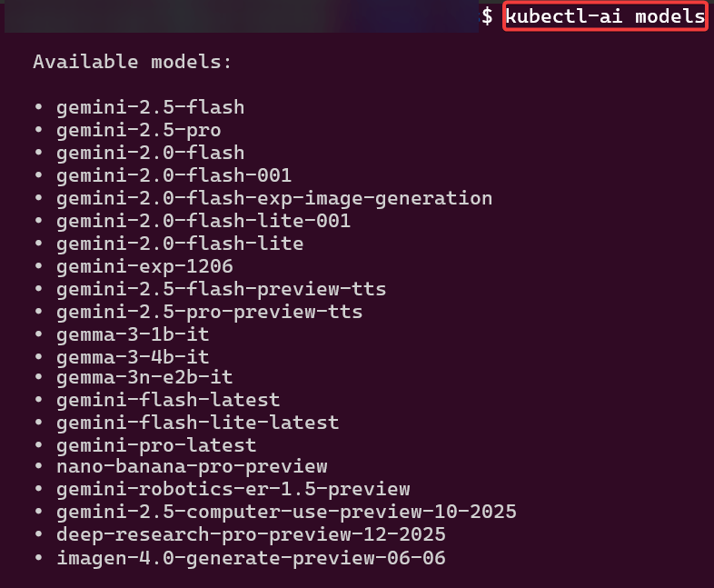Click the gemma-3-4b-it model name

click(133, 357)
